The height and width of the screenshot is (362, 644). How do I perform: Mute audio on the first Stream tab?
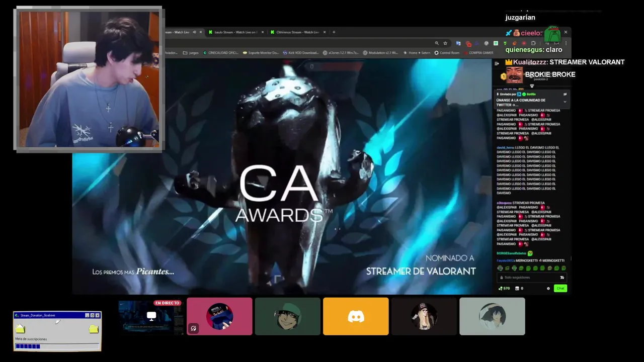click(x=194, y=32)
